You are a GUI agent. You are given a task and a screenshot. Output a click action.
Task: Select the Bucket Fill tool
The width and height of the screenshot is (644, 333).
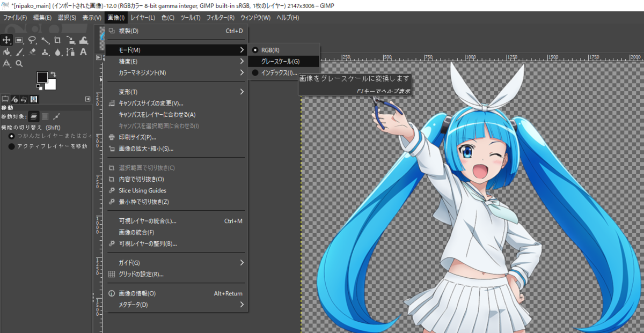pyautogui.click(x=7, y=53)
